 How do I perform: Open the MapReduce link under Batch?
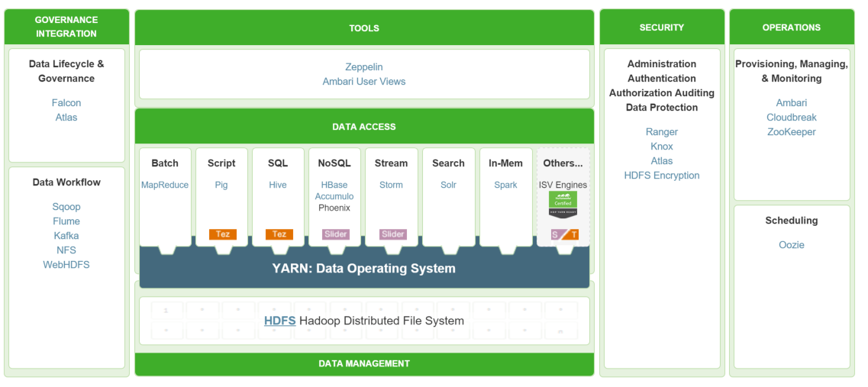coord(165,185)
